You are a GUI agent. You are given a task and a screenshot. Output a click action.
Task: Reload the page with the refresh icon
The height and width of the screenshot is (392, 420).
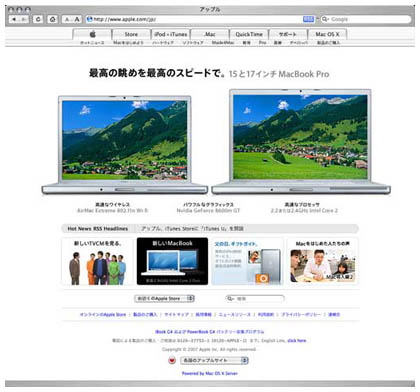[38, 19]
